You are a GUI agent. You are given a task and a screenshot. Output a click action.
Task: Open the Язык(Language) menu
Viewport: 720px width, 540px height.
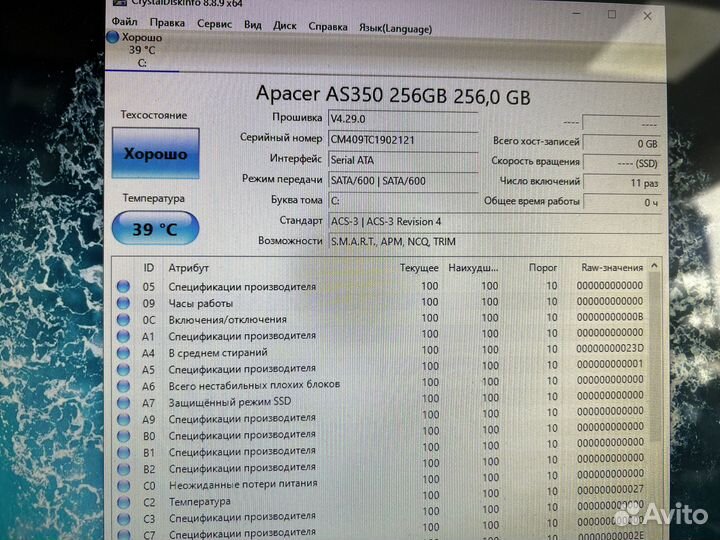click(x=395, y=28)
